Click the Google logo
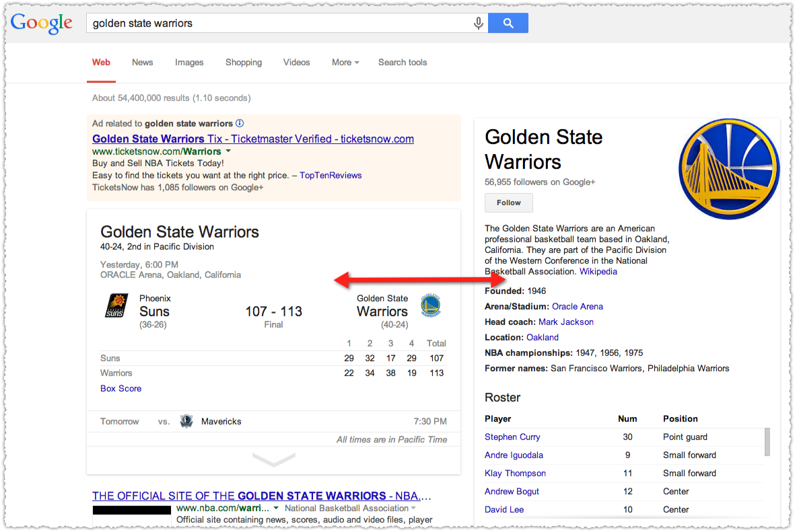This screenshot has width=795, height=532. (x=42, y=23)
